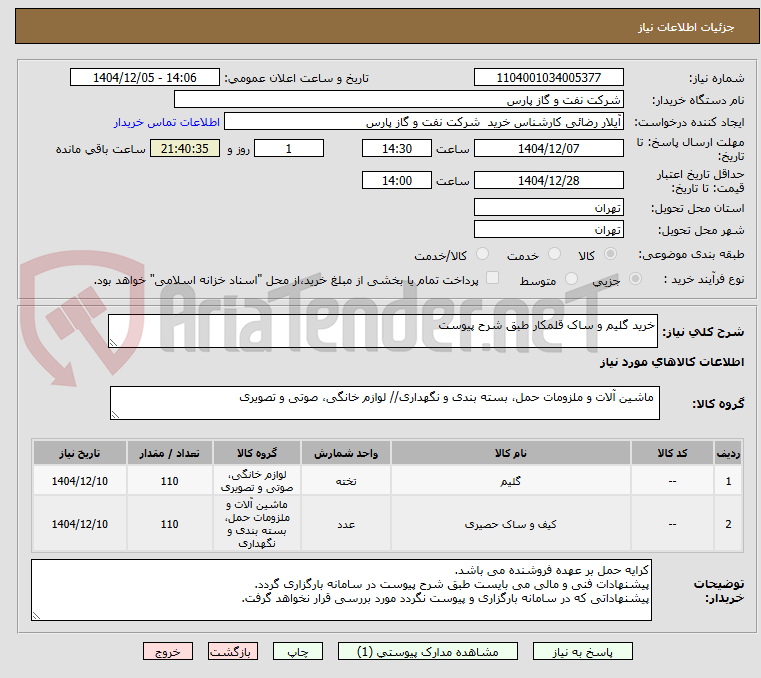Click the عدد unit cell
Image resolution: width=761 pixels, height=678 pixels.
click(x=346, y=524)
